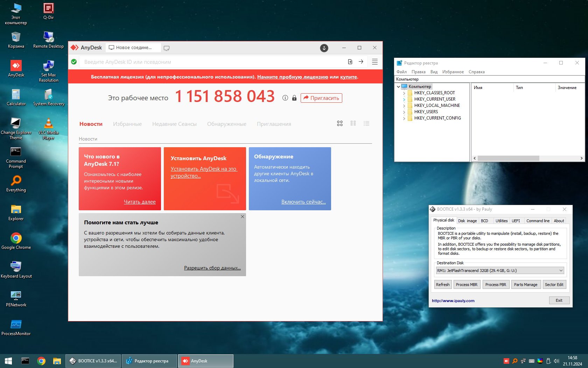Open the VLC Media Player desktop icon
Screen dimensions: 588x368
[x=48, y=129]
